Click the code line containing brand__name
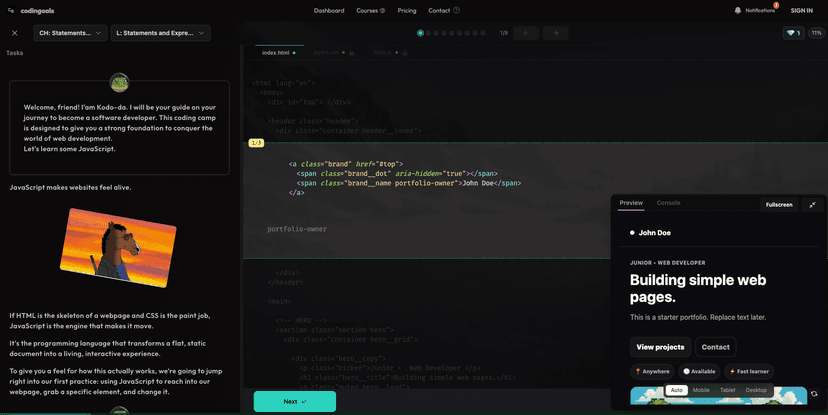Image resolution: width=828 pixels, height=415 pixels. (x=409, y=183)
